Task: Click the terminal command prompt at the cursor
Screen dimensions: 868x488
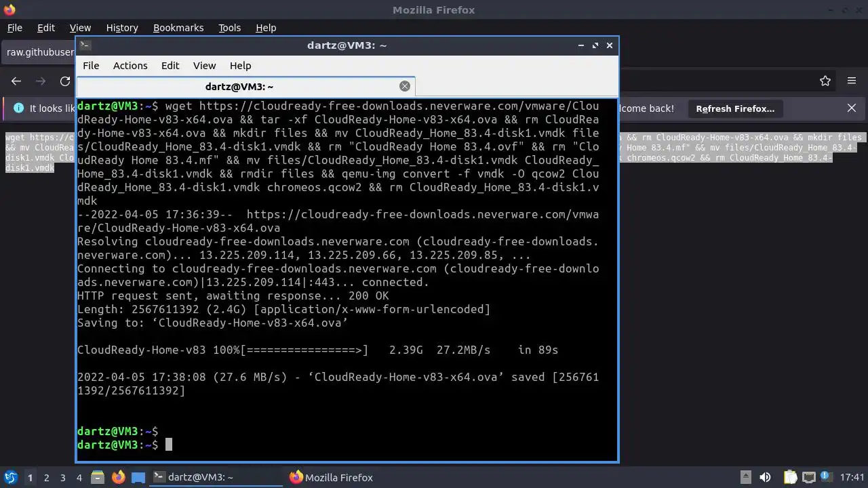Action: coord(169,445)
